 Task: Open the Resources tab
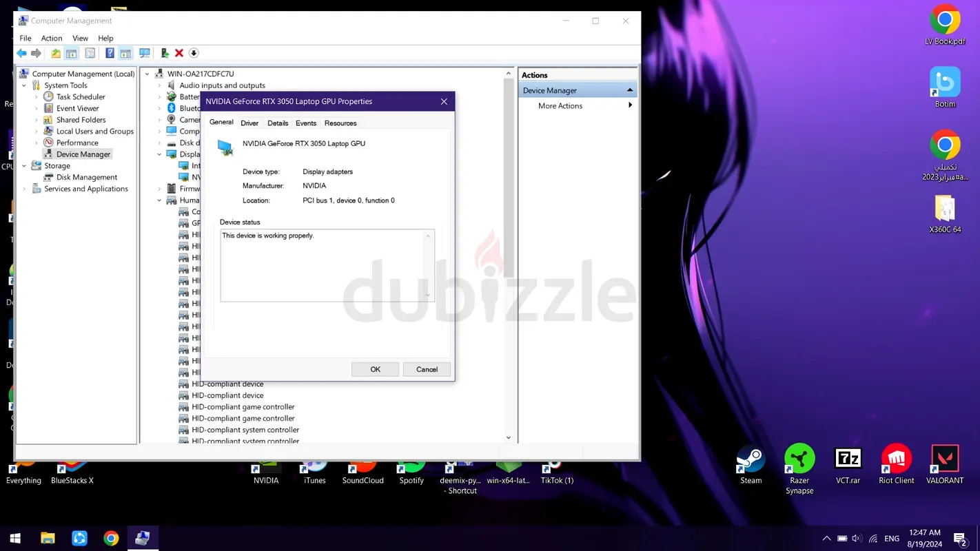click(x=340, y=123)
